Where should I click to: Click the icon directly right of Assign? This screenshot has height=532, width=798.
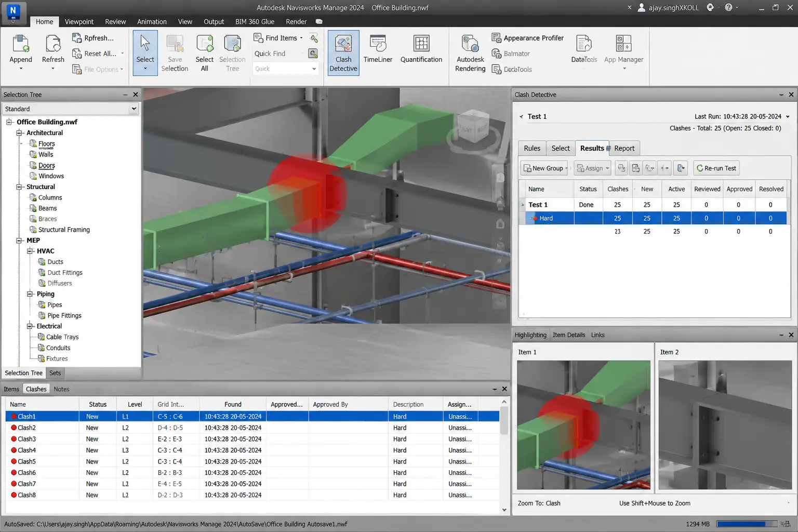[621, 168]
